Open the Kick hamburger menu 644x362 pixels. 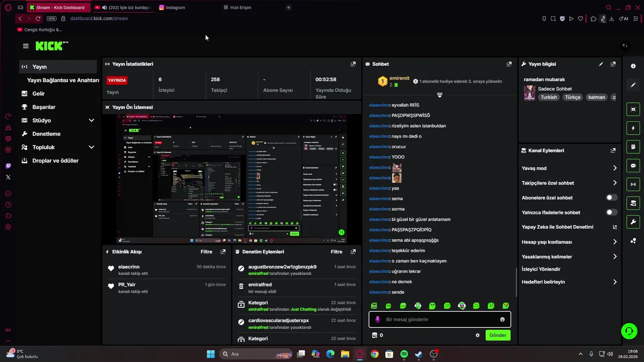tap(26, 46)
